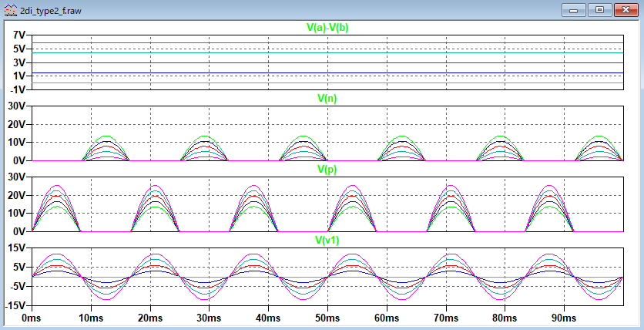
Task: Click the V(v1) trace label
Action: point(327,240)
